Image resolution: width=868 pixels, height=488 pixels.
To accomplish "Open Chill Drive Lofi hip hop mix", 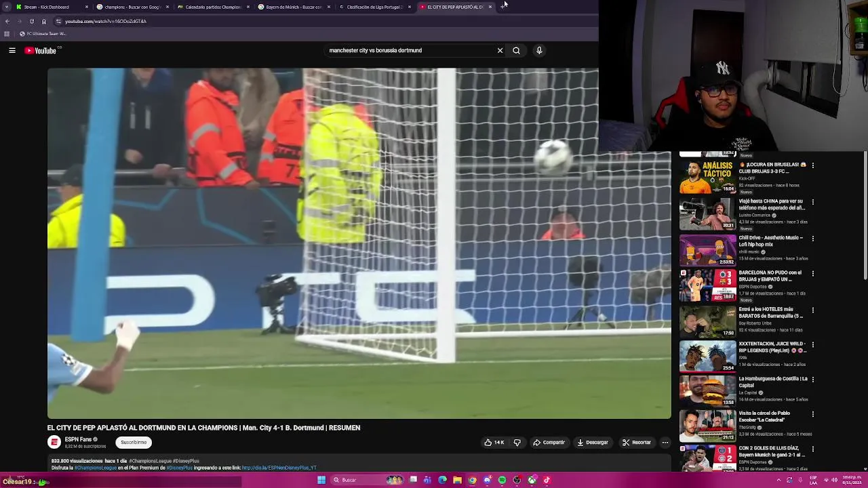I will [707, 250].
